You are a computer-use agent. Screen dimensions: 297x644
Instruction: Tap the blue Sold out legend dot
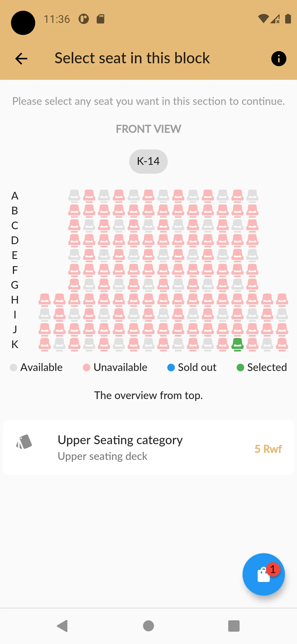171,367
